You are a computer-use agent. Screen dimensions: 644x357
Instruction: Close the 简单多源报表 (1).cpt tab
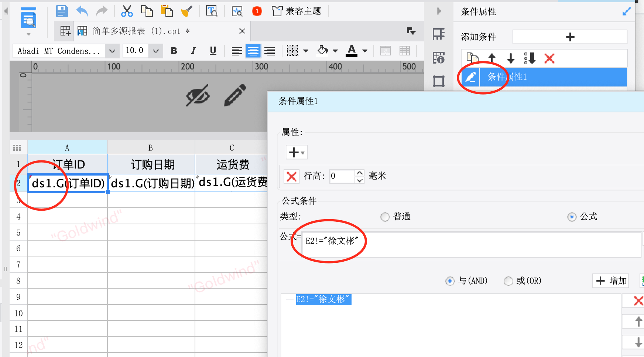[242, 31]
